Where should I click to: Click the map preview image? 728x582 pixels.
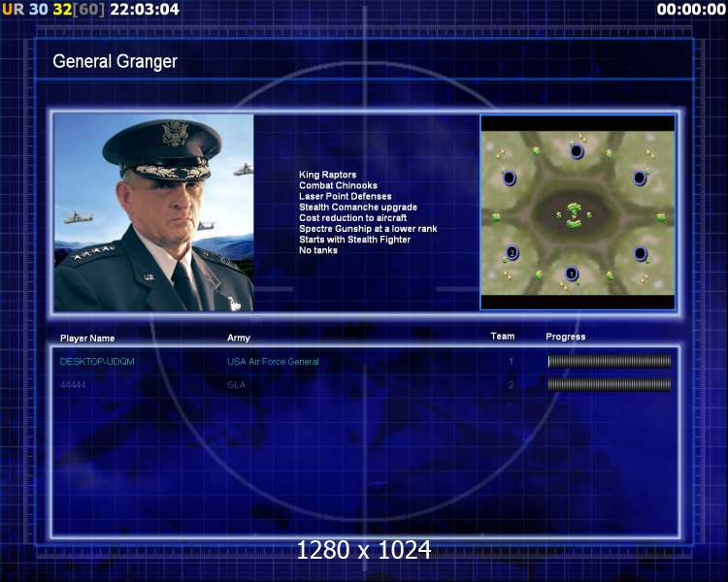(x=578, y=212)
